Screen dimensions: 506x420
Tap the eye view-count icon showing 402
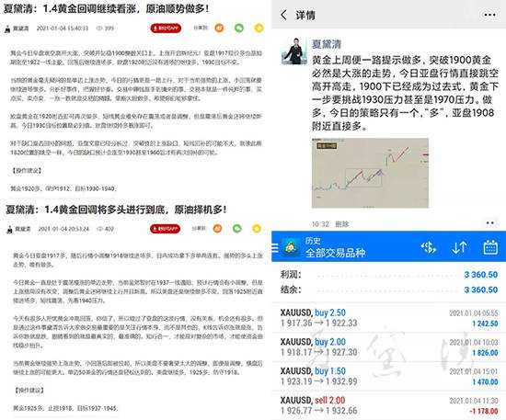coord(100,229)
